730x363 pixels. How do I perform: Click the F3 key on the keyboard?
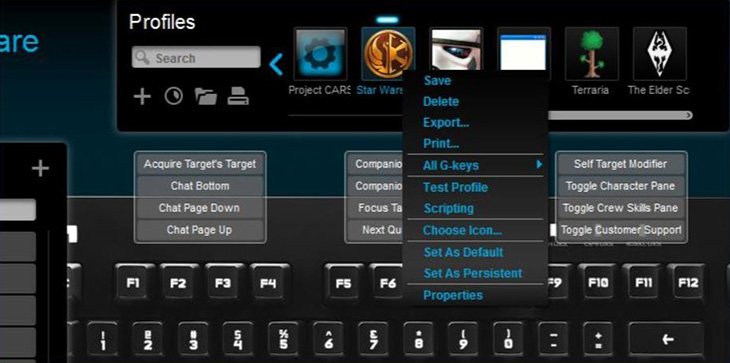223,283
